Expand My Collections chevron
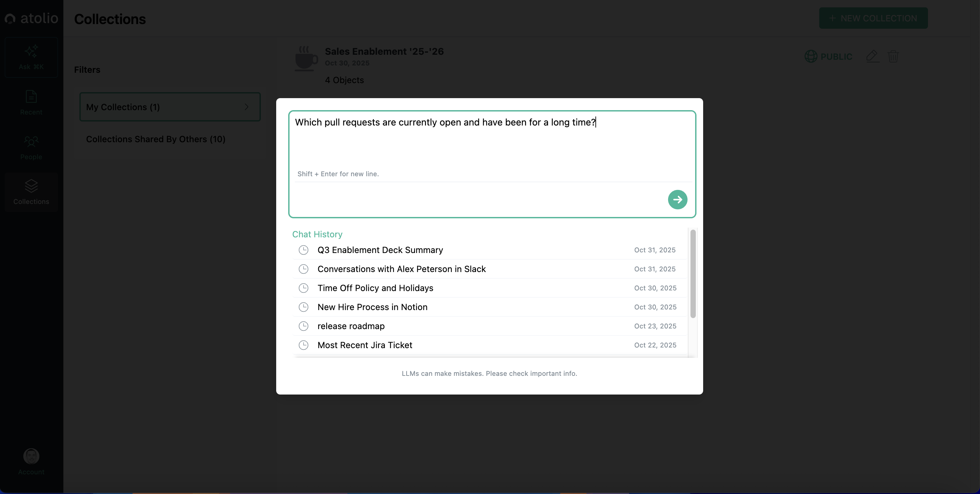Image resolution: width=980 pixels, height=494 pixels. click(x=247, y=107)
